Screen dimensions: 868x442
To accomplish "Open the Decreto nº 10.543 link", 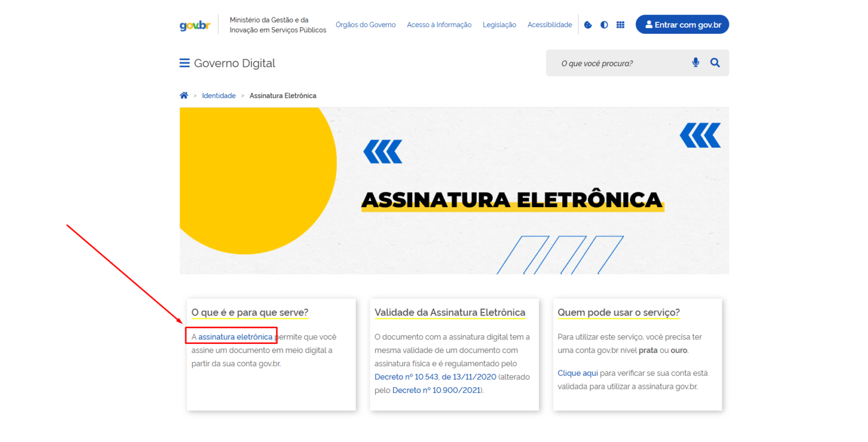I will [x=435, y=377].
